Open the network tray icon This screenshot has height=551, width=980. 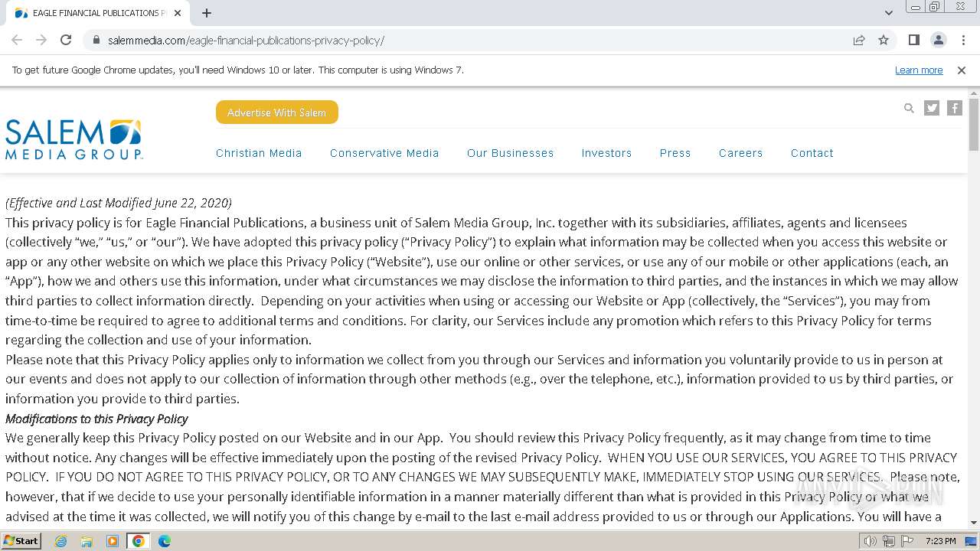888,541
